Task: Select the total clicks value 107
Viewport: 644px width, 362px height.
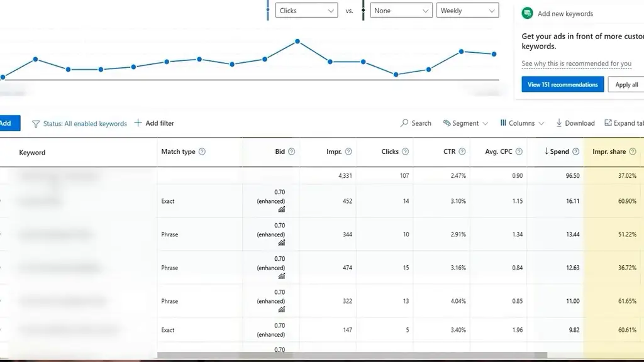Action: 404,176
